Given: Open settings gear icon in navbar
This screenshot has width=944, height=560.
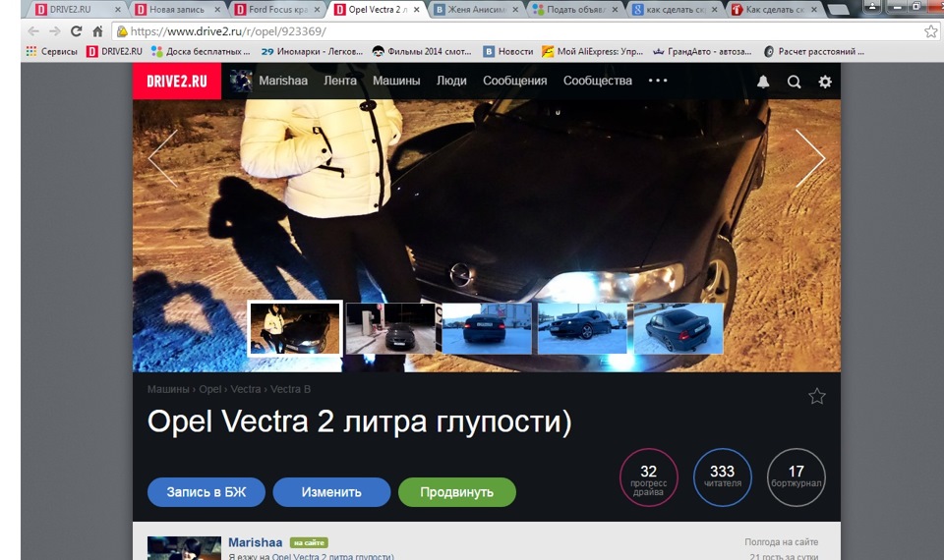Looking at the screenshot, I should click(x=825, y=82).
